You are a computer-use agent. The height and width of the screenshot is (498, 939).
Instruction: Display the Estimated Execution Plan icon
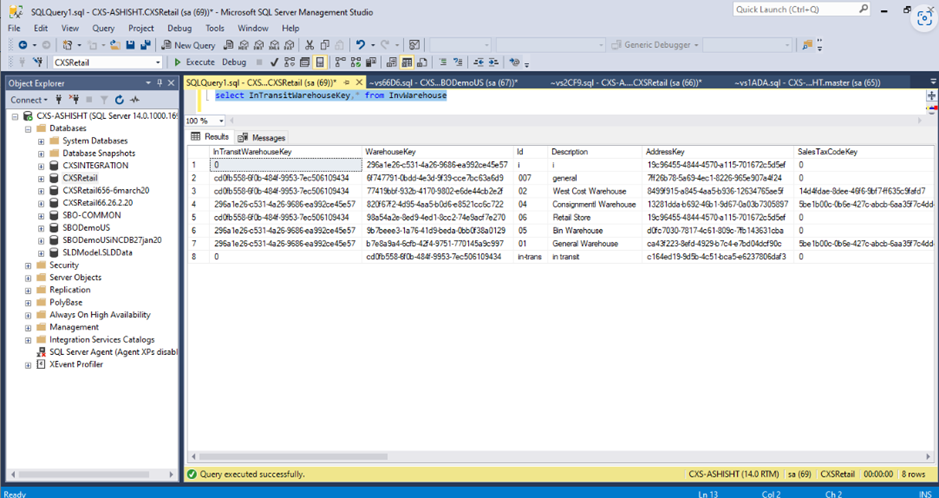[290, 62]
